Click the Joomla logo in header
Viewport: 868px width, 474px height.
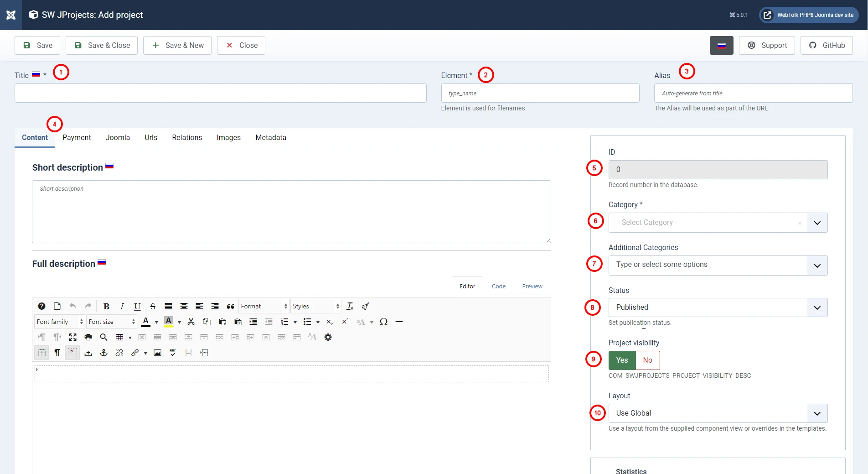11,15
